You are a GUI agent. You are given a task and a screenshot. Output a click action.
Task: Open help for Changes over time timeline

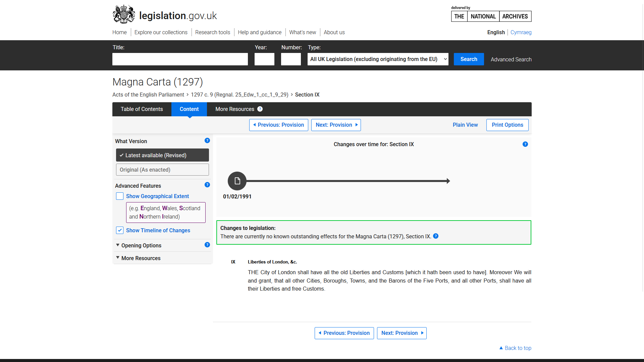pyautogui.click(x=525, y=144)
